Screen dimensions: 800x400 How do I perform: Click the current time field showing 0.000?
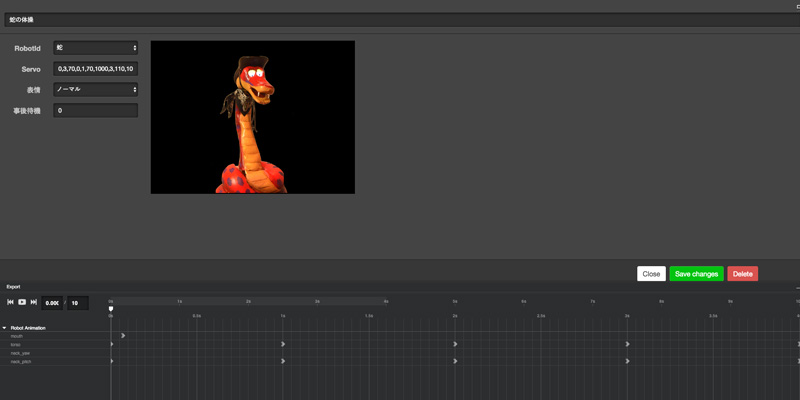[x=52, y=303]
